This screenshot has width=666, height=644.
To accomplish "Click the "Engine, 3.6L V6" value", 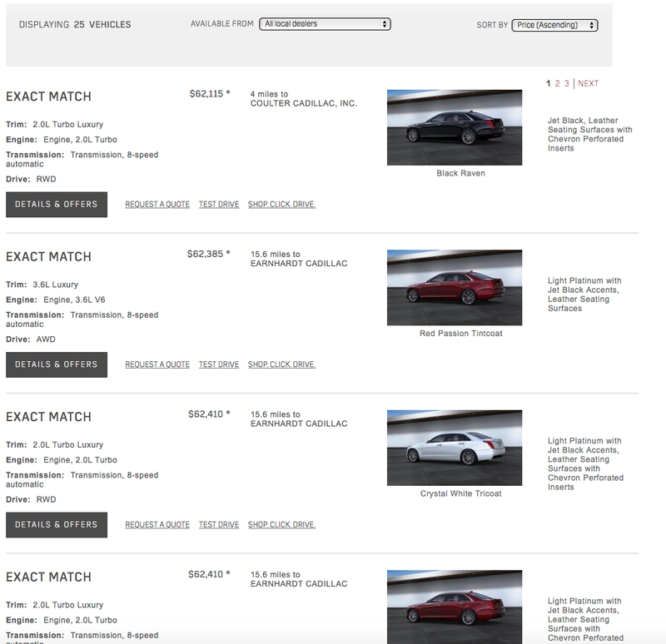I will pos(74,300).
